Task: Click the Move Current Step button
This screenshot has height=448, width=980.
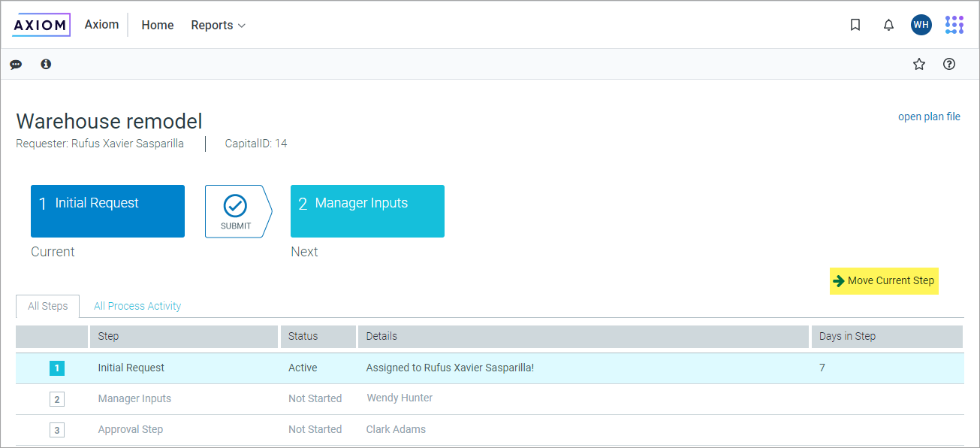Action: [x=884, y=281]
